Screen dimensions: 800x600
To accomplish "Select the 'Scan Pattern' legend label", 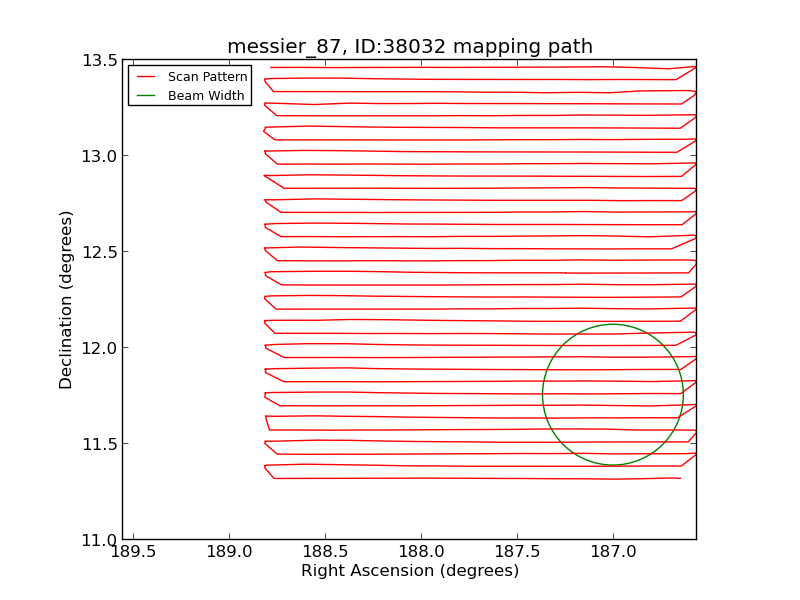I will [208, 77].
